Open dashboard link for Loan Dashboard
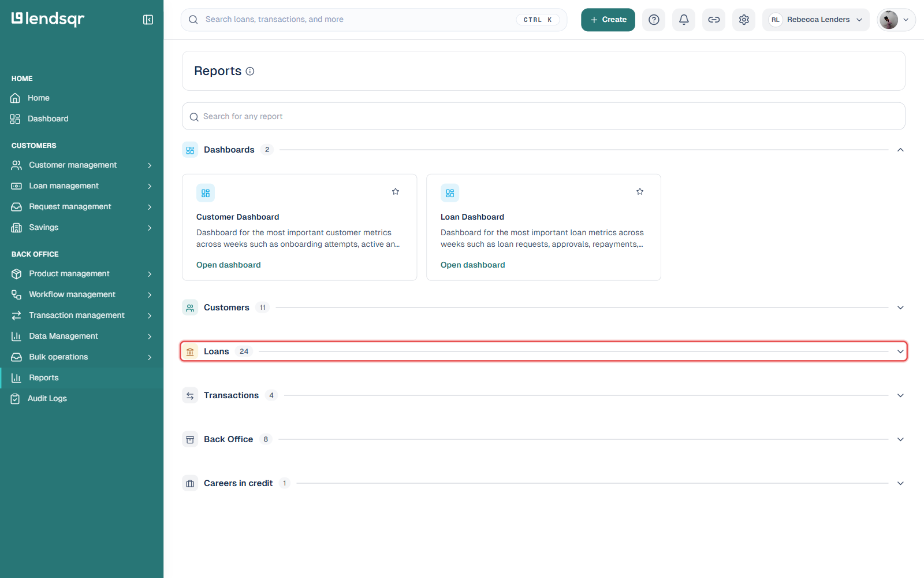Viewport: 924px width, 578px height. [x=473, y=265]
